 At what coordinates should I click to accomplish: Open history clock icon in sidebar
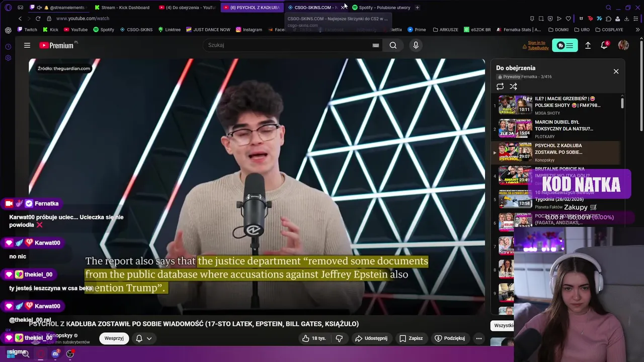pos(8,47)
